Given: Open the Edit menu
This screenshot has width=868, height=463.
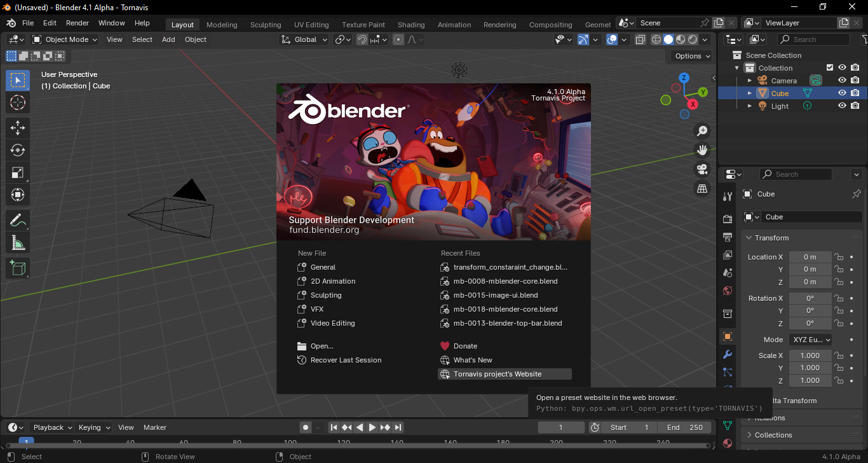Looking at the screenshot, I should coord(50,23).
